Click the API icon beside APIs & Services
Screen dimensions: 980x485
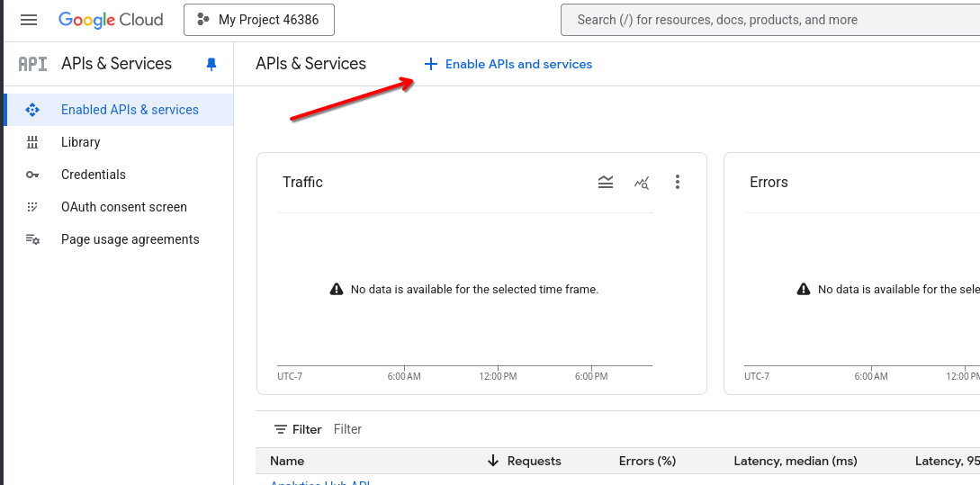[x=32, y=64]
